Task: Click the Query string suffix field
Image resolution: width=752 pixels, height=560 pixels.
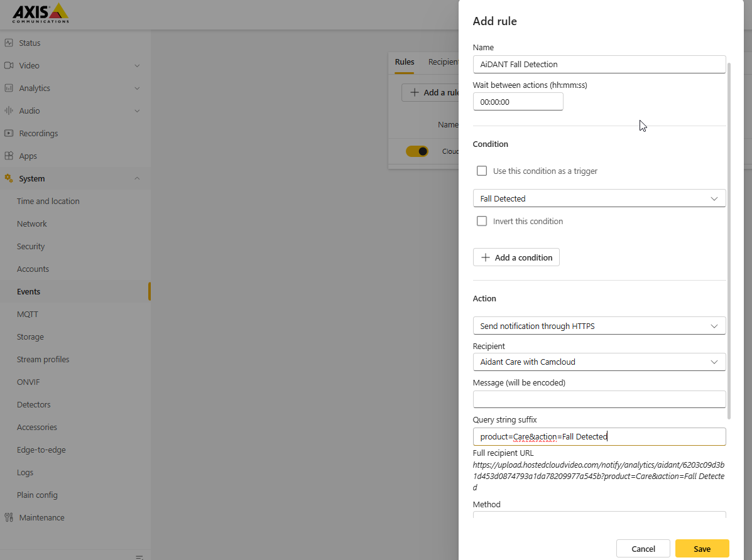Action: 599,436
